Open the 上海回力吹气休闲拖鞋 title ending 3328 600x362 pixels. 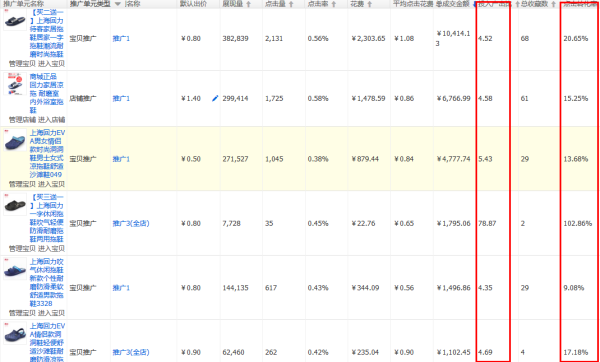(x=47, y=282)
